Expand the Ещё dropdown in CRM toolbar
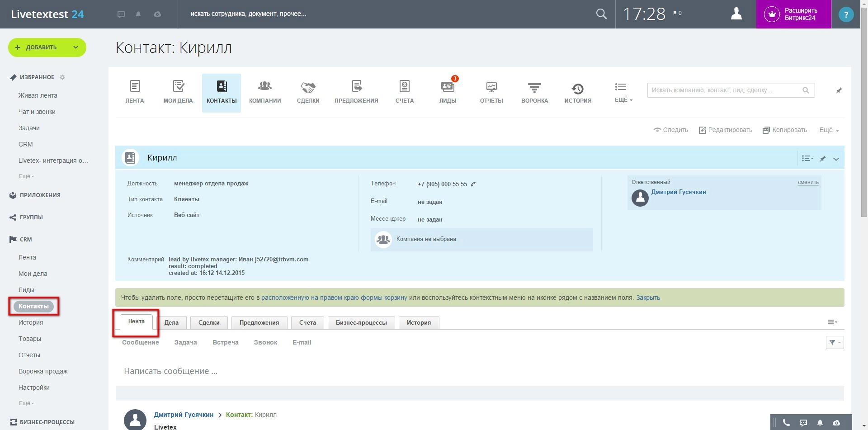Screen dimensions: 868x430 tap(623, 92)
